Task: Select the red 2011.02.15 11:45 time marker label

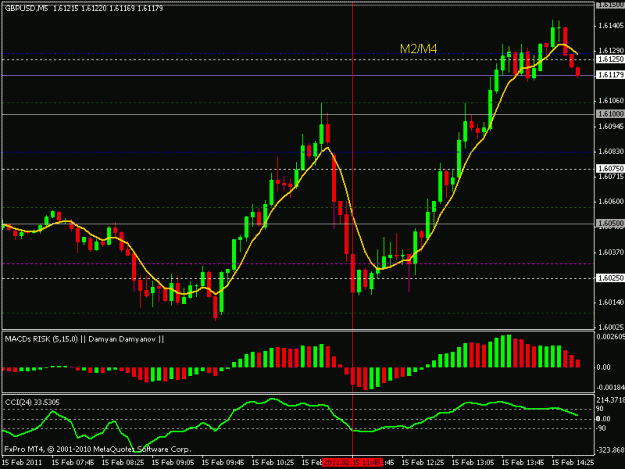Action: [x=353, y=463]
